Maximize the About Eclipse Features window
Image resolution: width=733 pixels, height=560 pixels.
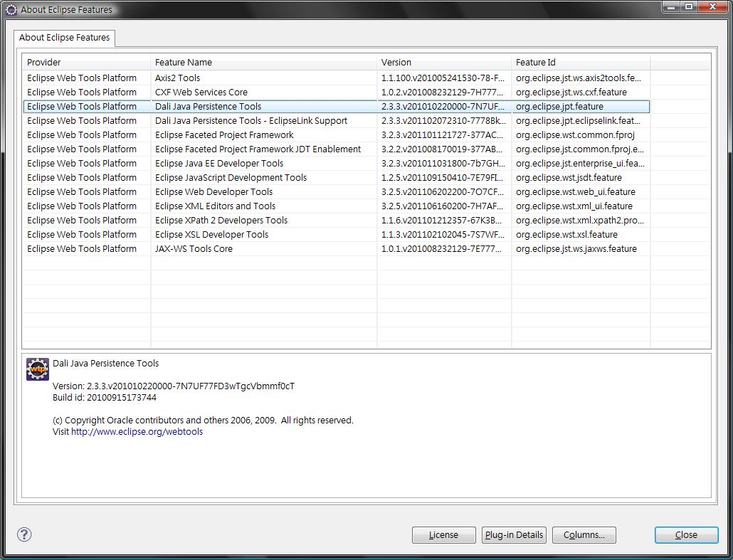point(689,6)
